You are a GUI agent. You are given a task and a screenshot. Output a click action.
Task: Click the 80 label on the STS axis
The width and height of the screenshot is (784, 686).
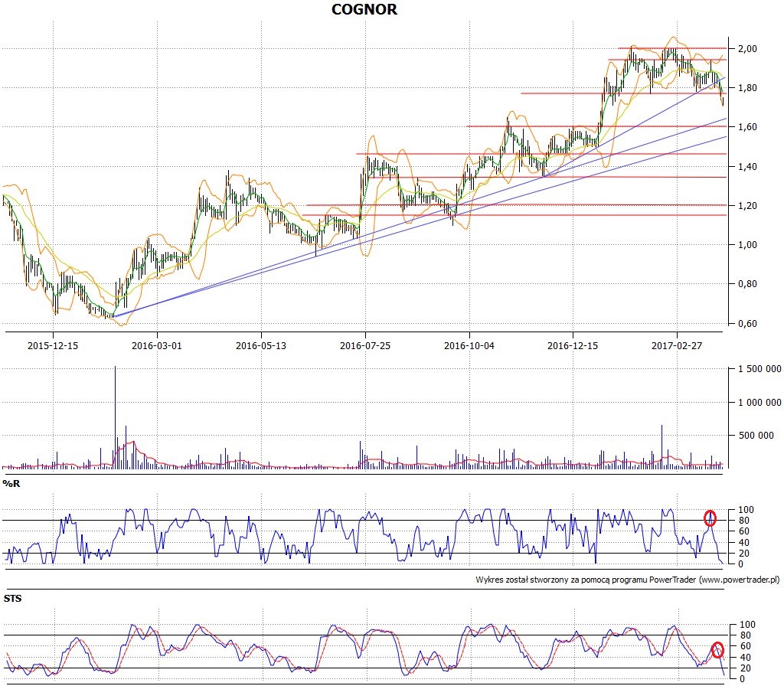click(x=746, y=635)
